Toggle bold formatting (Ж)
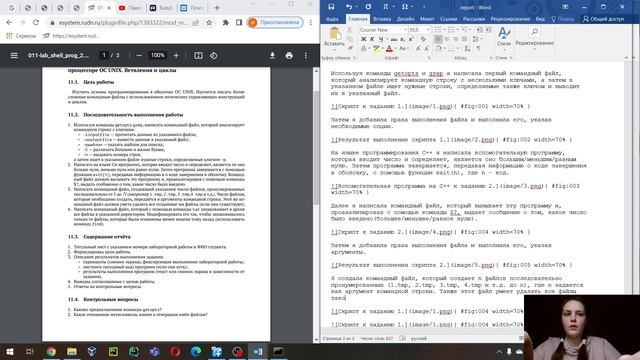The image size is (640, 360). pyautogui.click(x=363, y=39)
